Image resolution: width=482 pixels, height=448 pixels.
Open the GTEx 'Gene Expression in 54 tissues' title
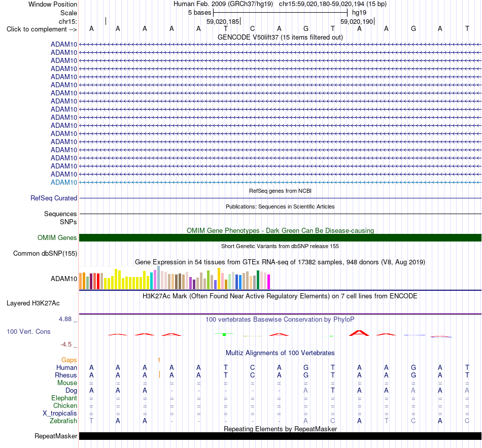280,262
